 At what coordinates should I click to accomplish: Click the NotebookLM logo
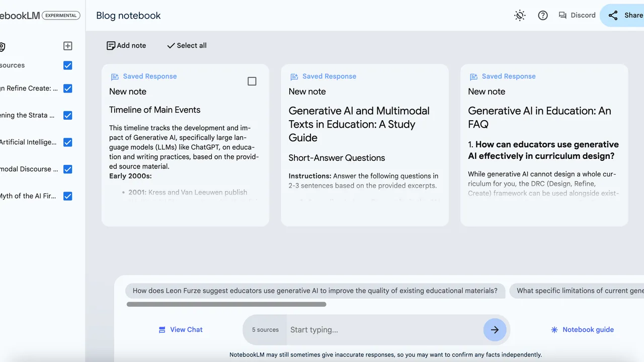click(x=20, y=16)
